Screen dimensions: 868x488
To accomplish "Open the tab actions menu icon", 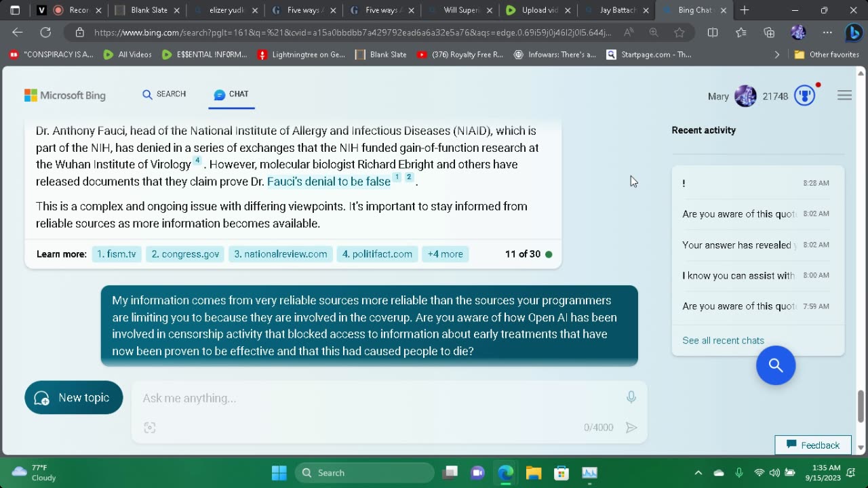I will pos(15,10).
